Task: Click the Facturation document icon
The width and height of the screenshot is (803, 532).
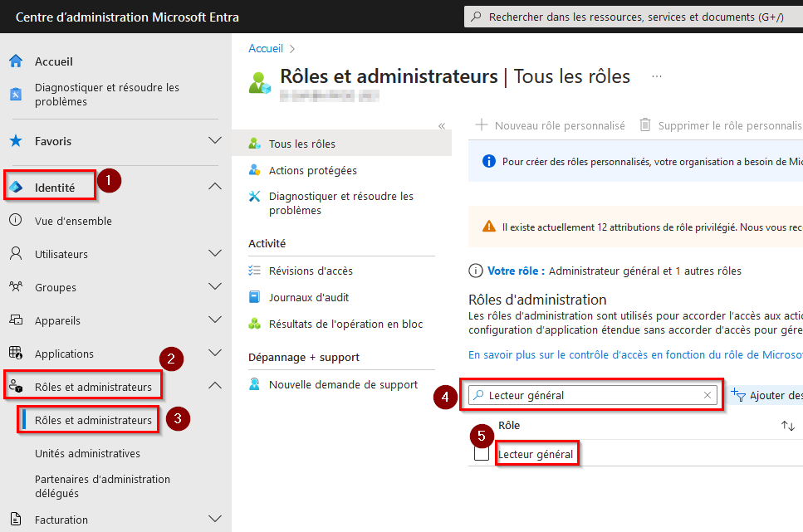Action: point(16,520)
